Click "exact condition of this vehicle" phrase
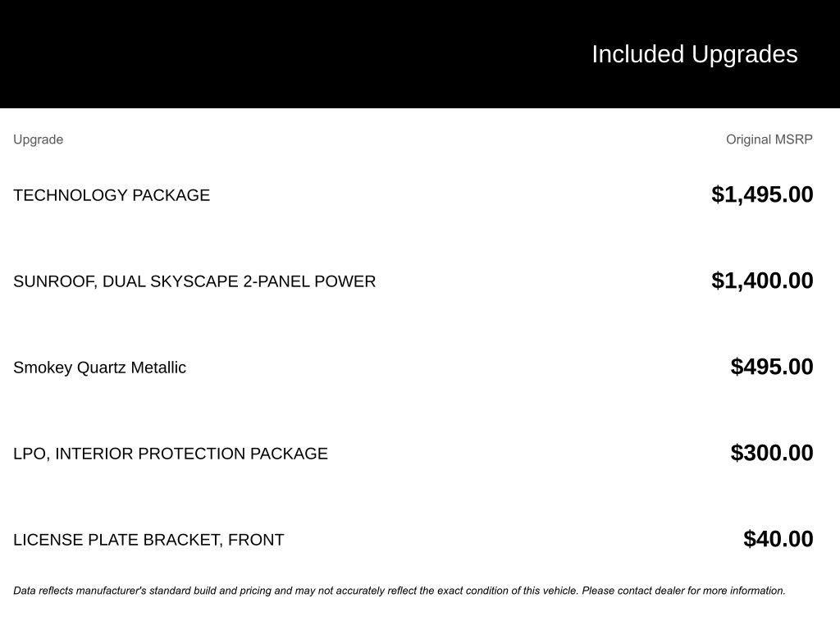 click(507, 591)
